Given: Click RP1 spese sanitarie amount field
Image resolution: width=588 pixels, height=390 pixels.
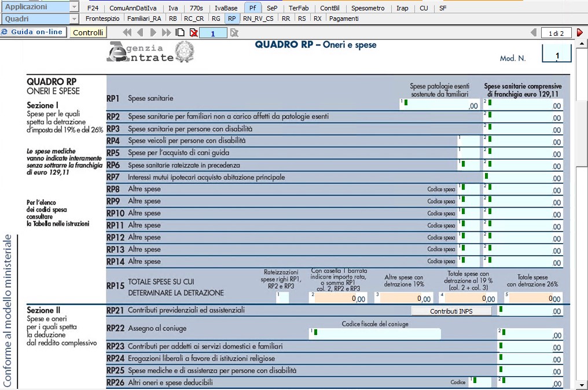Looking at the screenshot, I should click(523, 105).
